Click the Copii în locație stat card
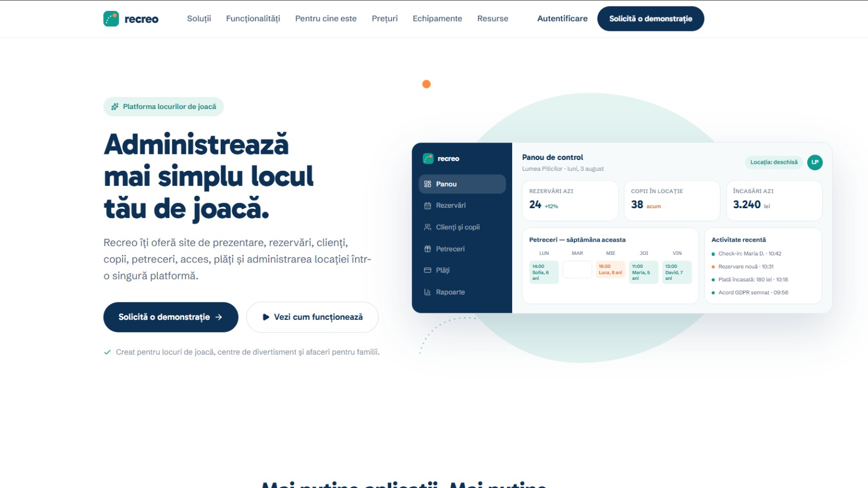The height and width of the screenshot is (488, 868). click(672, 201)
